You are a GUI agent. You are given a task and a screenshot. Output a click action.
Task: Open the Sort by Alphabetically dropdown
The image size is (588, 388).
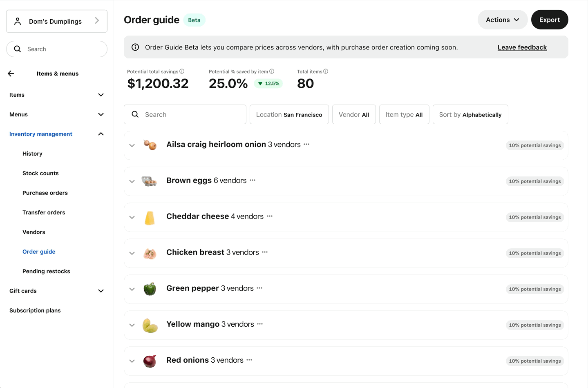[x=470, y=115]
